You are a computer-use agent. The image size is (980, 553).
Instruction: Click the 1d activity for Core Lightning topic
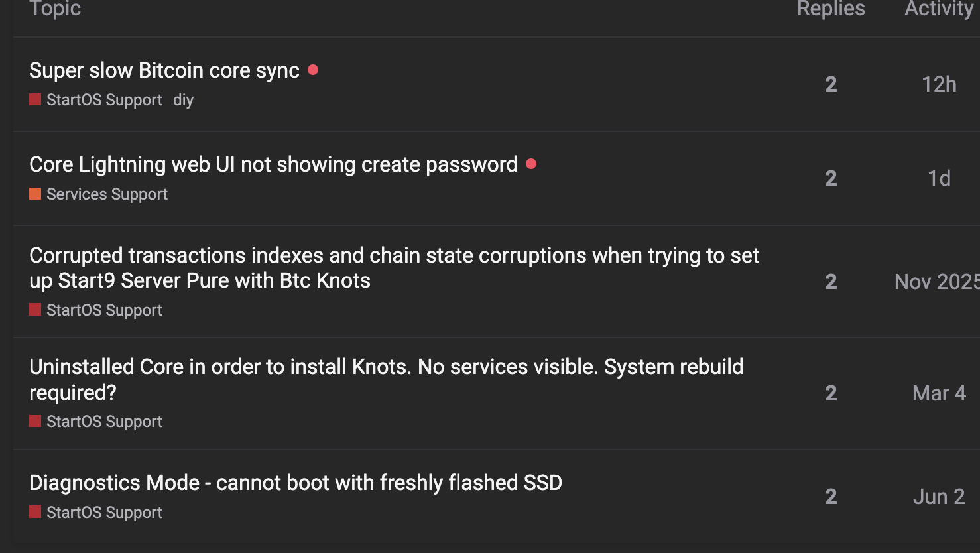[939, 178]
